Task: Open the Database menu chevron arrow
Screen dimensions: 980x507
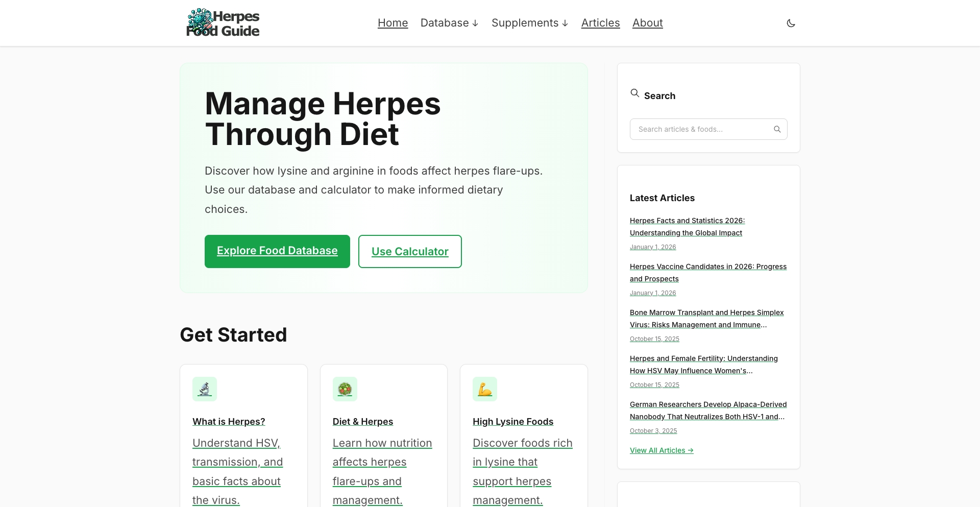Action: click(x=475, y=23)
